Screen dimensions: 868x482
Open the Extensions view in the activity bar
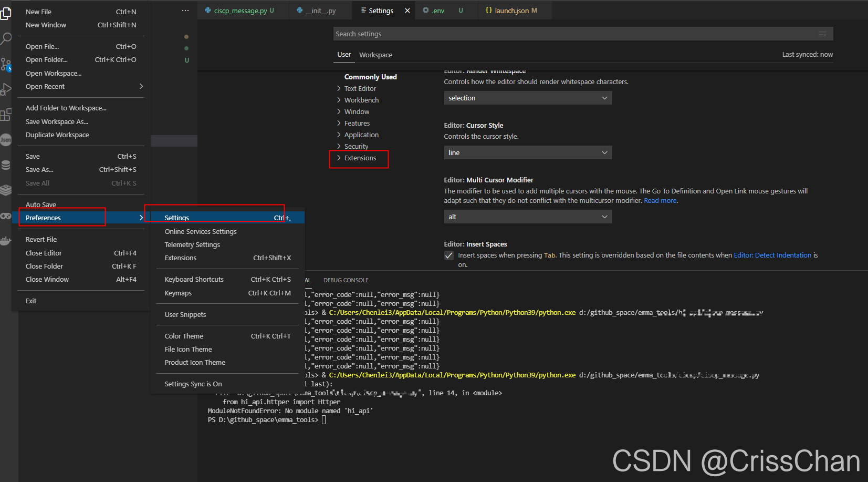[x=6, y=115]
